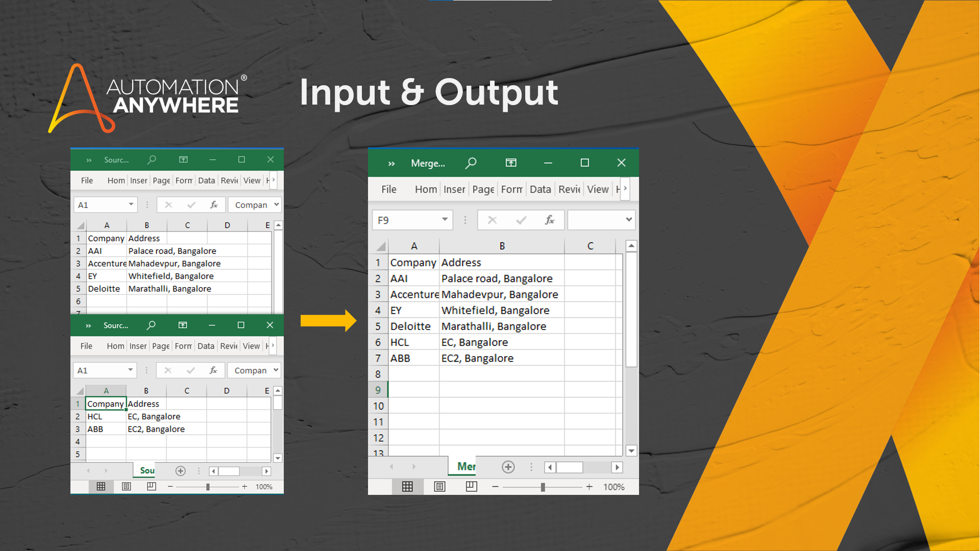Click the zoom slider handle in Merge workbook
Screen dimensions: 980x551
543,487
